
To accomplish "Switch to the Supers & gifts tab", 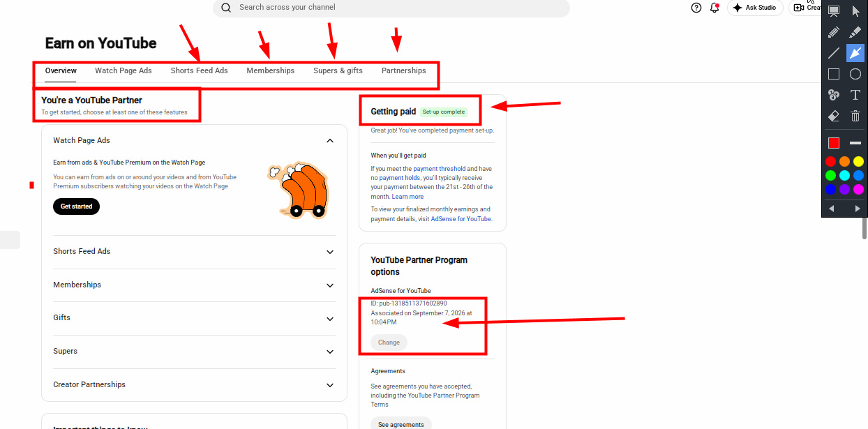I will [338, 70].
